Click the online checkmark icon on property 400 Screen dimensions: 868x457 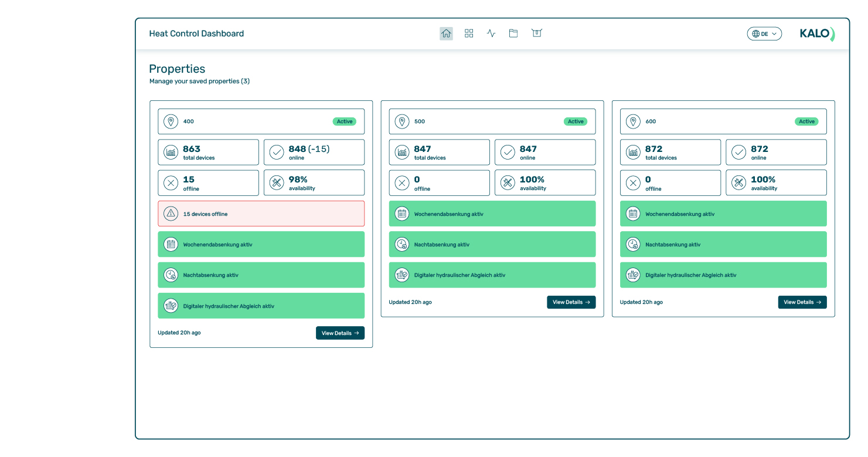(x=277, y=153)
